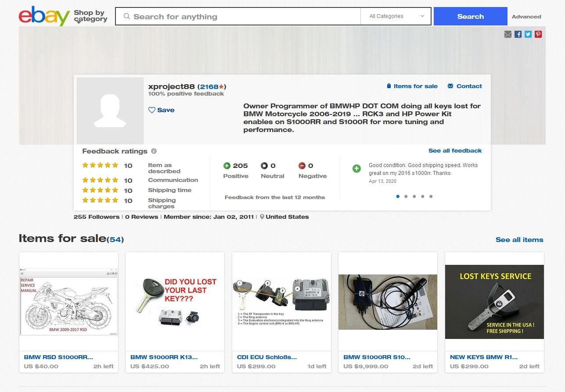Screen dimensions: 565x392
Task: Click the default seller avatar image
Action: [110, 111]
